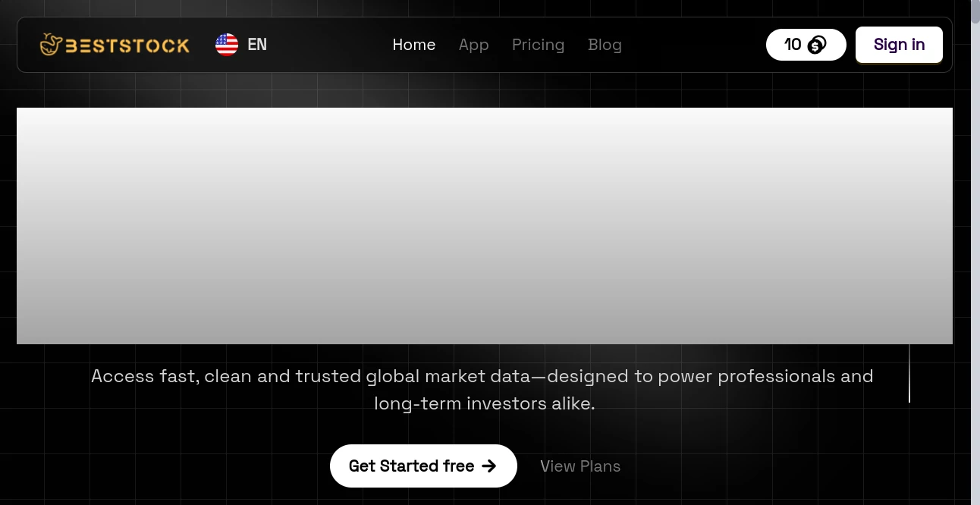Click the US flag icon

226,45
